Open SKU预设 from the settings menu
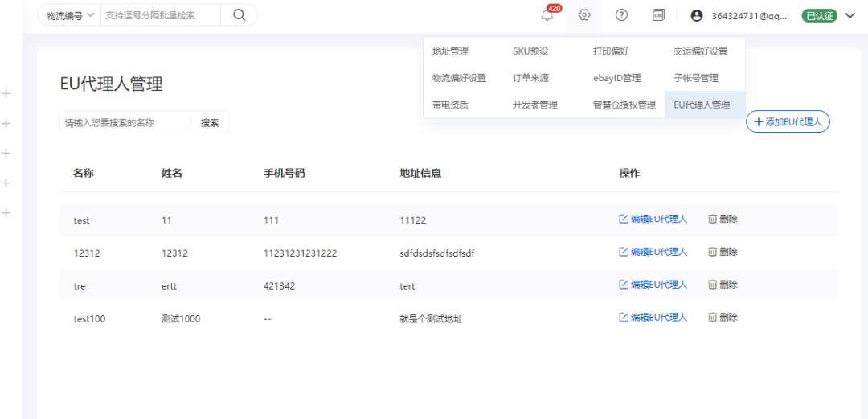Screen dimensions: 868x419 click(x=530, y=51)
